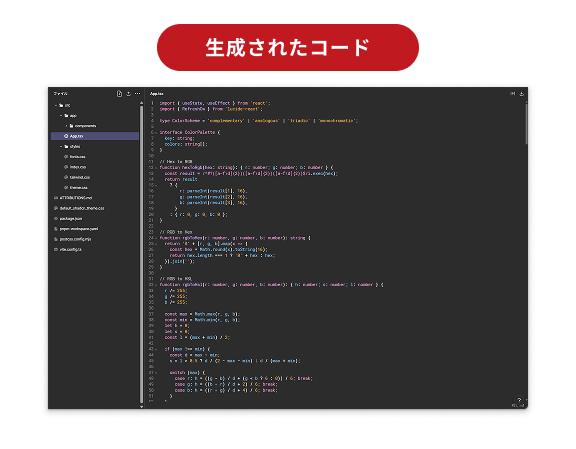The image size is (576, 449).
Task: Open theme.css in the styles folder
Action: [x=76, y=188]
